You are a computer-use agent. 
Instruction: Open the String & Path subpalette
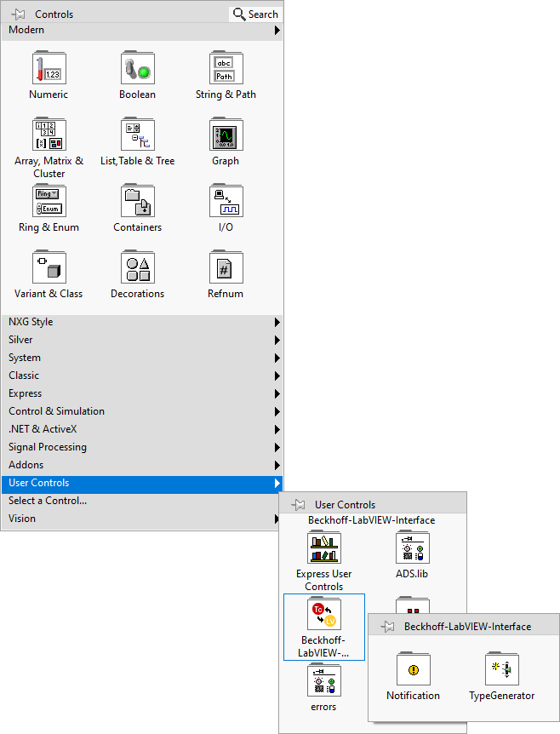(226, 68)
